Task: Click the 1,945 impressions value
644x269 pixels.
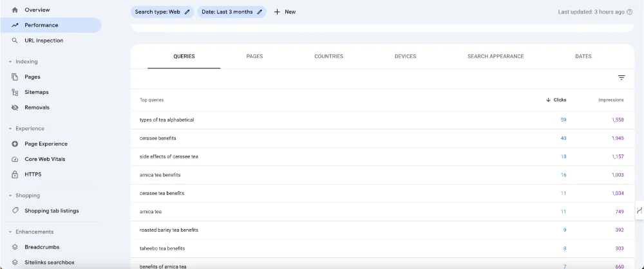Action: click(x=618, y=138)
